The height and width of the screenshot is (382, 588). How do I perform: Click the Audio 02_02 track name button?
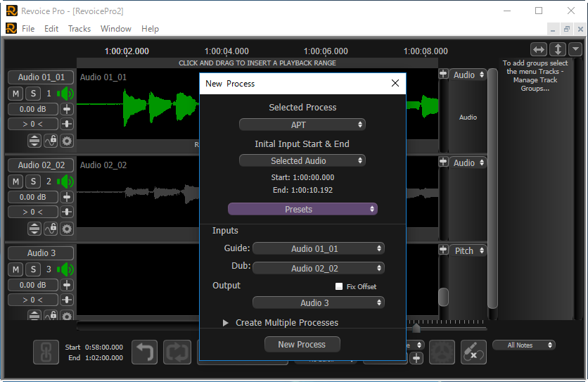pos(41,165)
